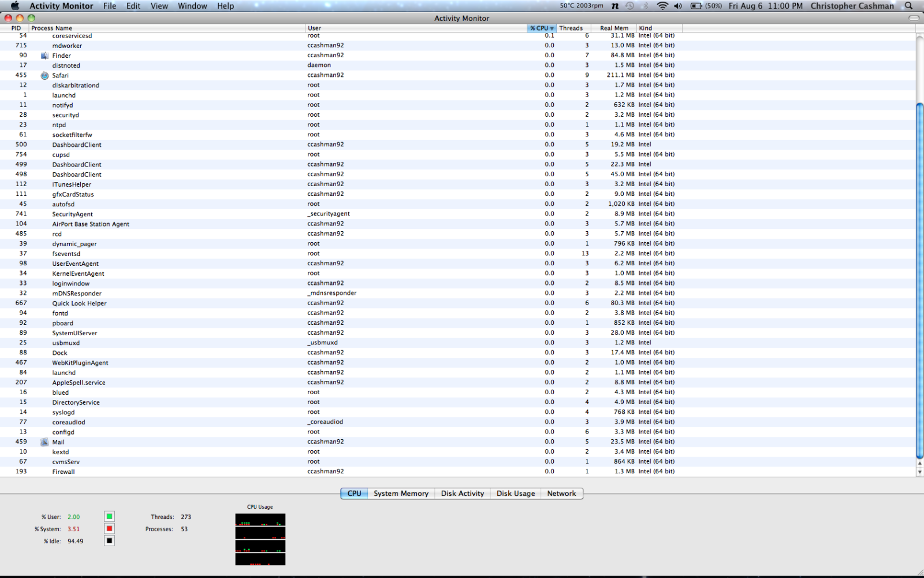Screen dimensions: 924x578
Task: Open the Christopher Cashman user menu
Action: tap(852, 6)
